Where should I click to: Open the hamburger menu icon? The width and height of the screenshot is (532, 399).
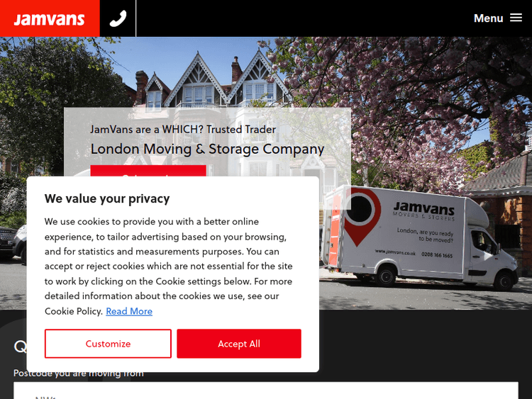coord(516,18)
